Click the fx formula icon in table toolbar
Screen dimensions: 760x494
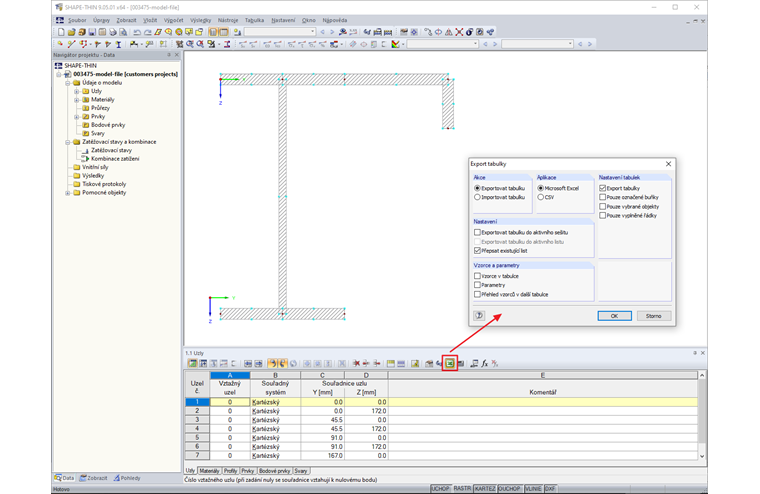point(485,363)
